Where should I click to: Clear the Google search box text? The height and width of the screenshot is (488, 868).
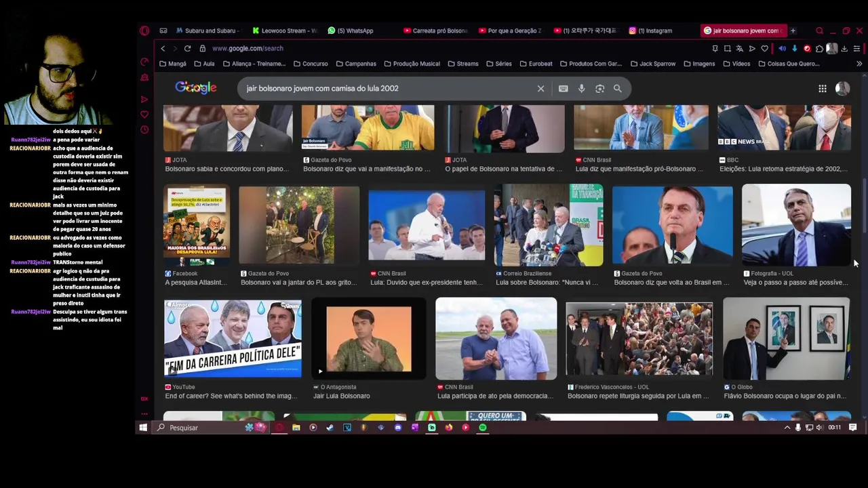(x=540, y=89)
